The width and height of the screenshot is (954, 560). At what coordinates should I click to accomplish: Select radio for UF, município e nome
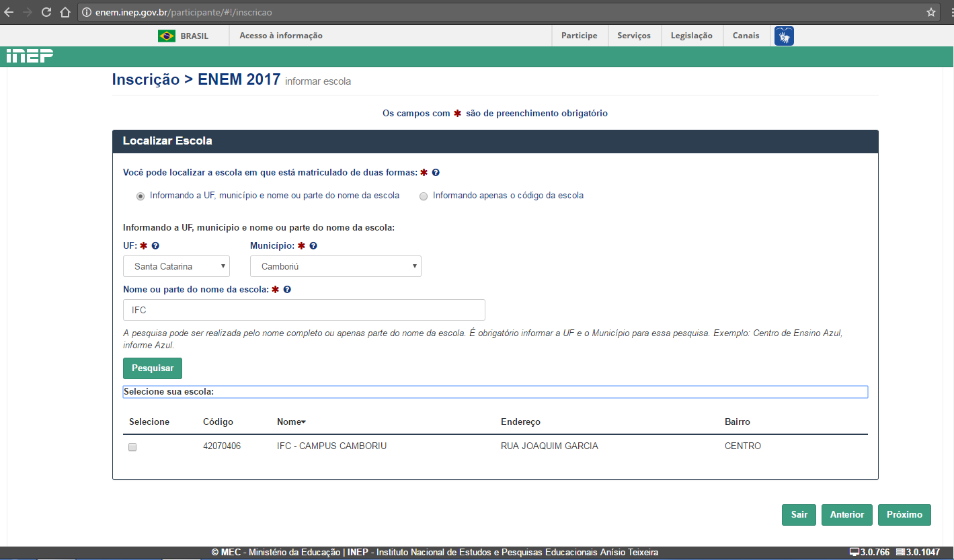(x=140, y=196)
